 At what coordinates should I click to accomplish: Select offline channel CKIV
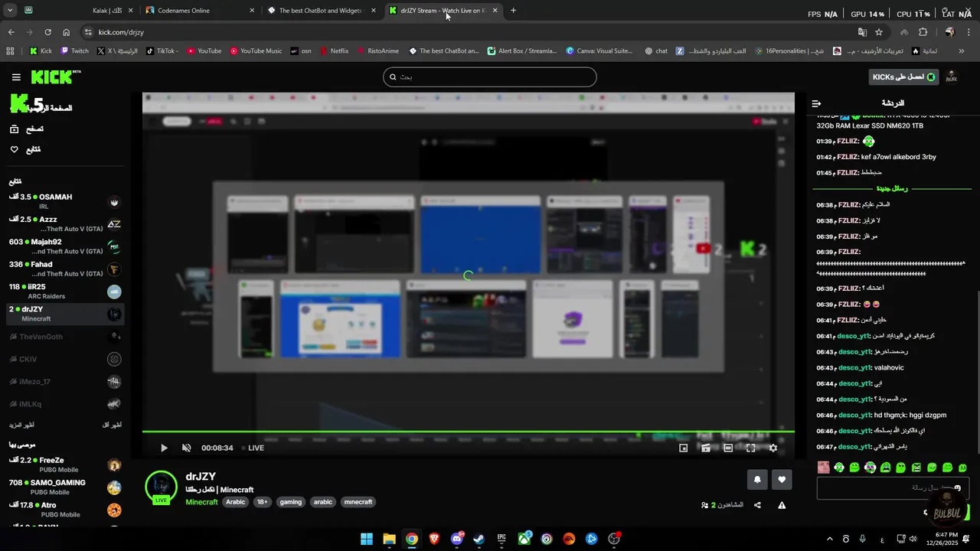pos(64,359)
